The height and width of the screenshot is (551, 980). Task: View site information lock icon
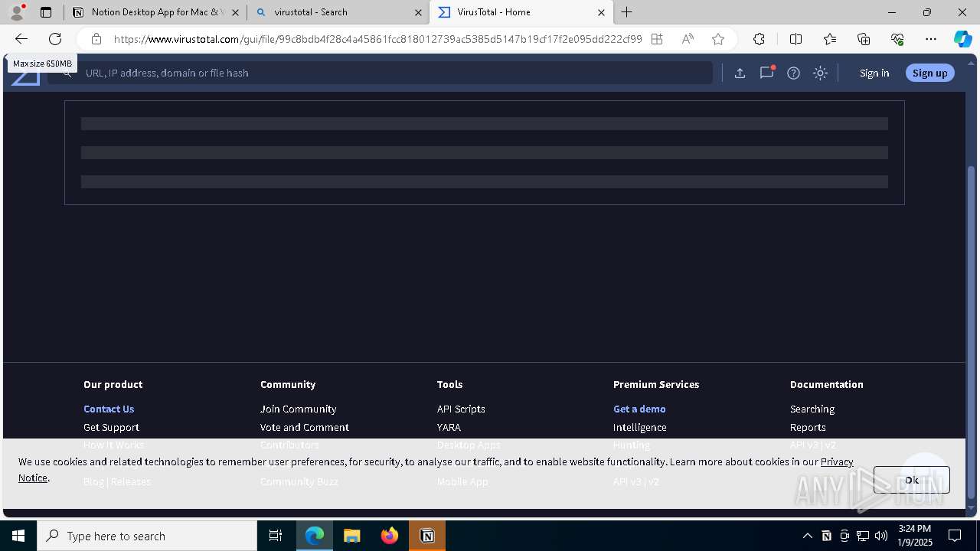96,39
